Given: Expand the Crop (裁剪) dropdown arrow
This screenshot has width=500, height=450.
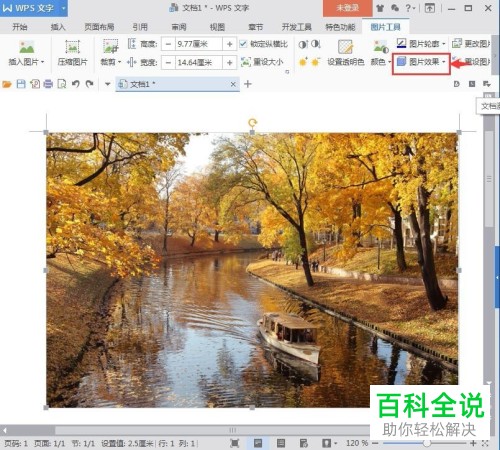Looking at the screenshot, I should point(119,62).
